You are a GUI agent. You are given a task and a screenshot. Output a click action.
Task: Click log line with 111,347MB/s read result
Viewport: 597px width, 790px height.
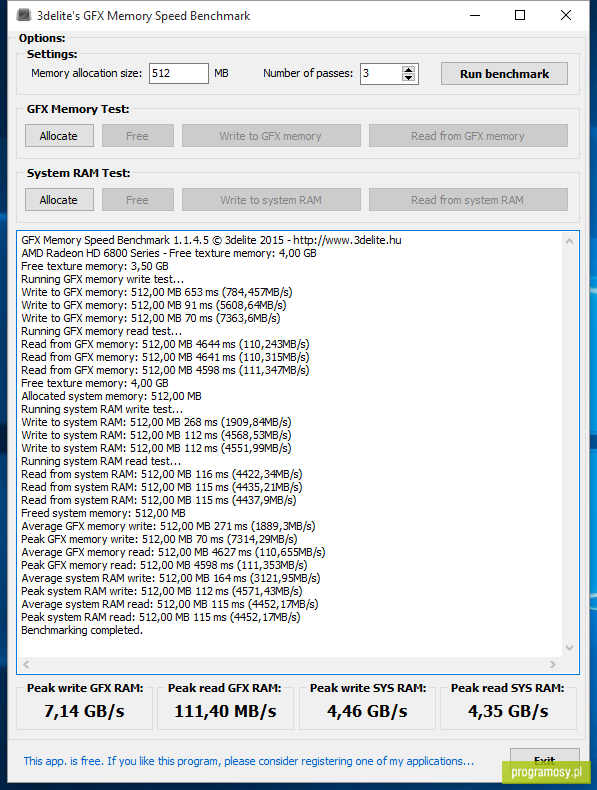165,370
